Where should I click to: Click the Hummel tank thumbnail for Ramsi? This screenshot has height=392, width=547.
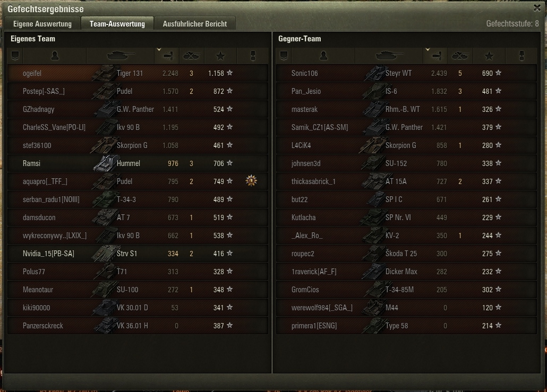[105, 163]
